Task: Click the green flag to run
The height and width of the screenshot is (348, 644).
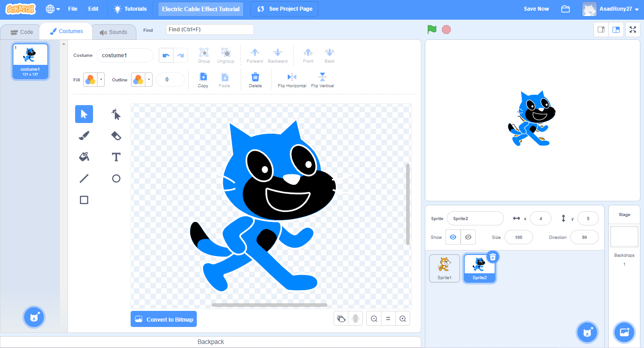Action: coord(432,29)
